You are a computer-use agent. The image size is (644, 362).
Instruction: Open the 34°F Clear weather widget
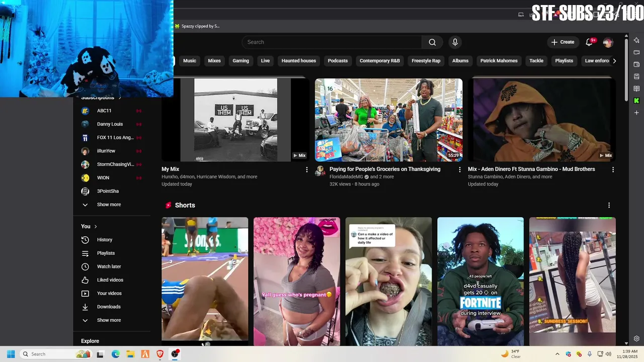coord(511,354)
